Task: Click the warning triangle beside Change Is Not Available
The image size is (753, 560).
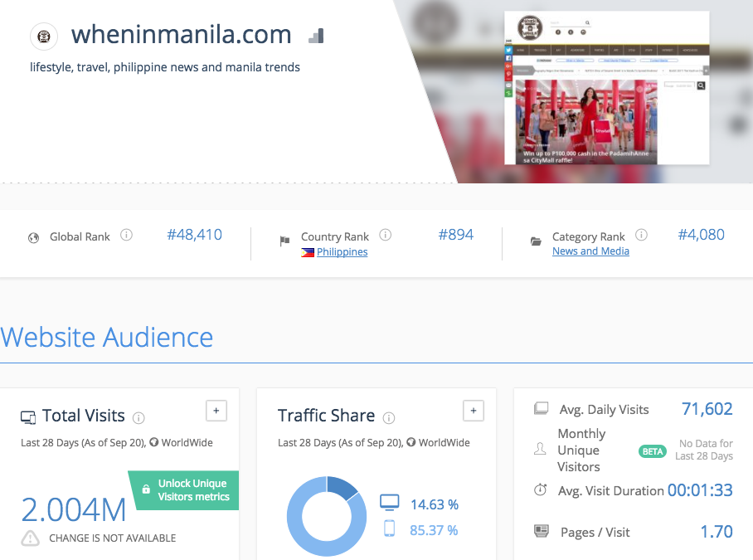Action: pyautogui.click(x=30, y=538)
